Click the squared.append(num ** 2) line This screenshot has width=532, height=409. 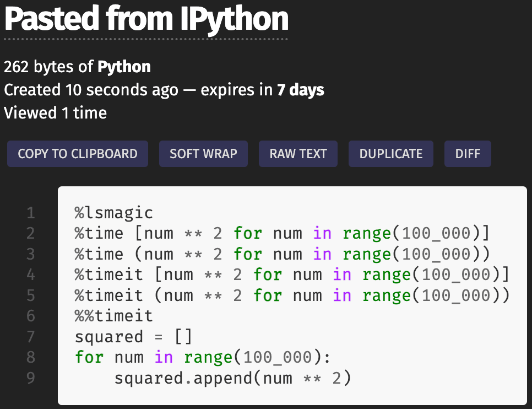point(233,378)
